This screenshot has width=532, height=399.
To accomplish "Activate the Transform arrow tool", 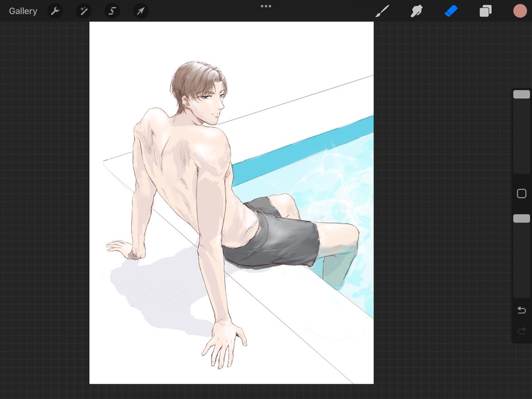I will (141, 11).
